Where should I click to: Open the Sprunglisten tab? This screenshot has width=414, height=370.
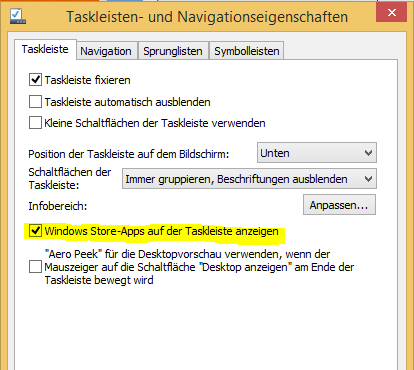click(173, 51)
